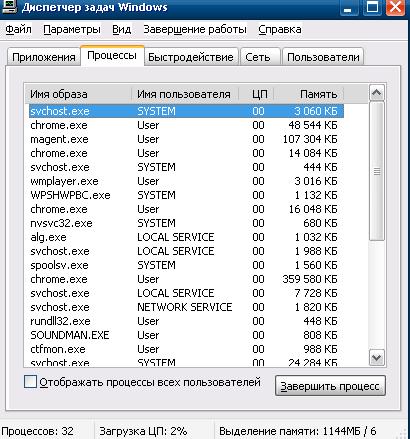The image size is (410, 439).
Task: Select the rundll32.exe process
Action: [186, 321]
